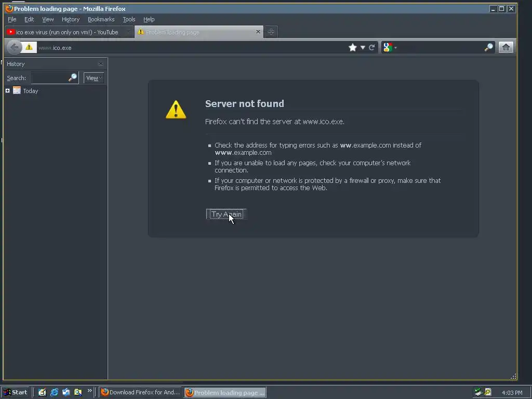Close the Problem loading page tab
This screenshot has width=532, height=399.
click(x=258, y=32)
